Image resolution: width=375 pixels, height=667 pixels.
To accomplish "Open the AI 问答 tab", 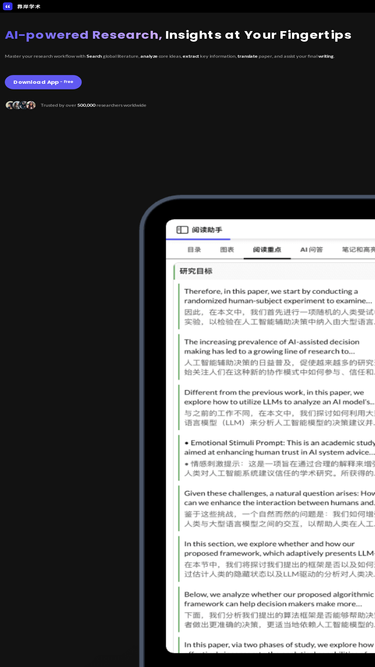I will tap(312, 250).
